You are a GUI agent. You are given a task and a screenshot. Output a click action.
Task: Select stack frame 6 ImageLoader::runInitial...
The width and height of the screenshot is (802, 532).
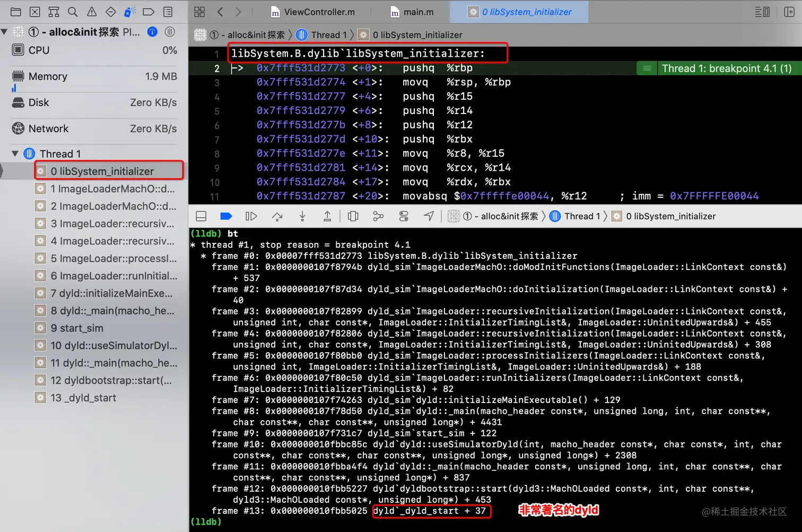[x=106, y=276]
